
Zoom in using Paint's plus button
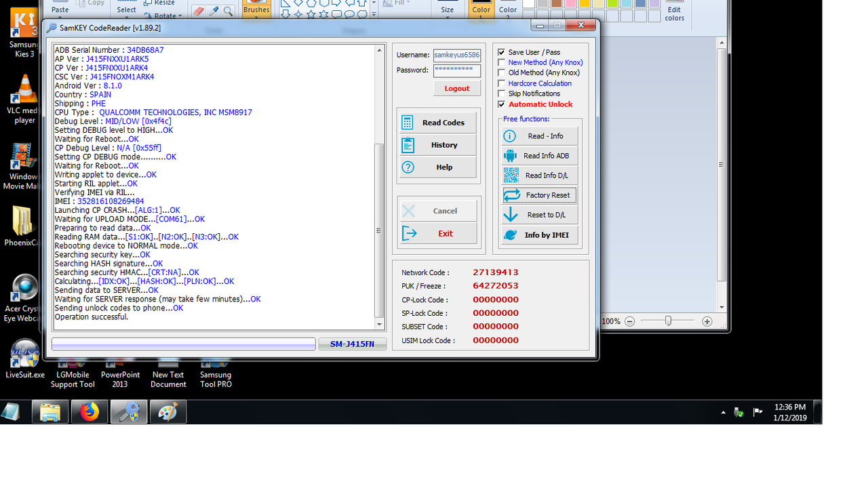[707, 321]
